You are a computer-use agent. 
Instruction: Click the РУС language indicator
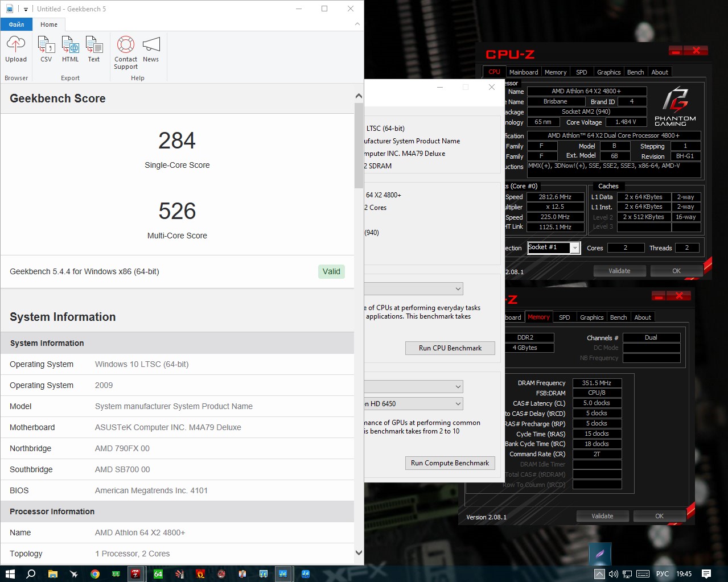(663, 573)
